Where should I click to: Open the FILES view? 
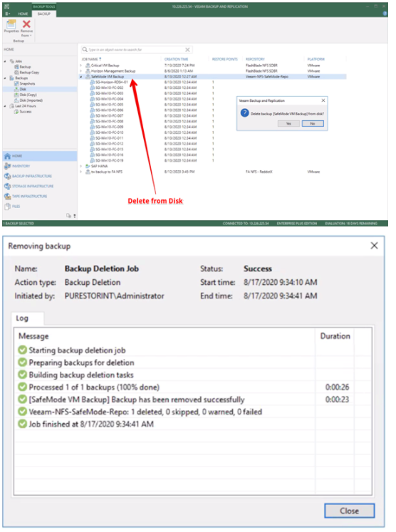pyautogui.click(x=40, y=207)
